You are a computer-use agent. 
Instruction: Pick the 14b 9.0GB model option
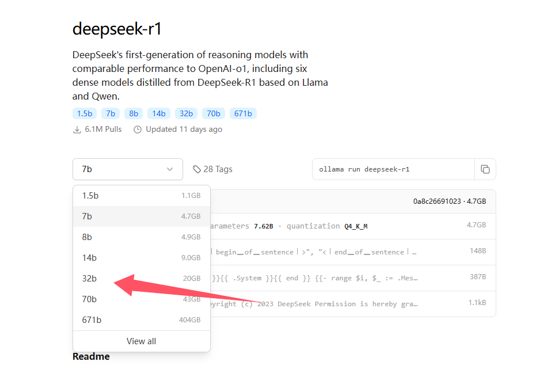(x=141, y=258)
